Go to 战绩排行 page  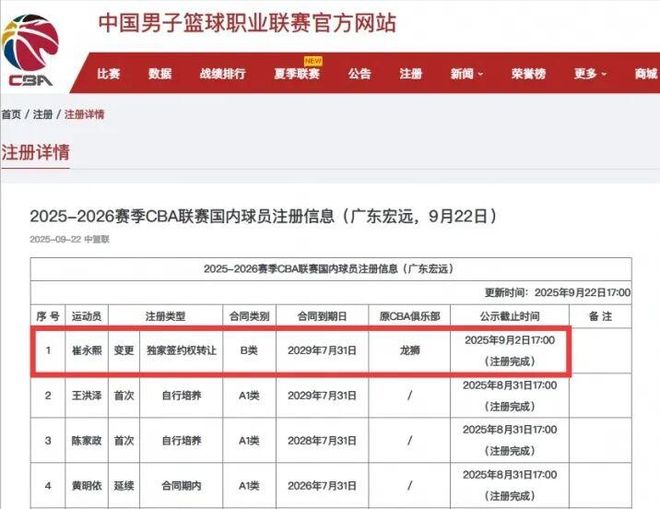click(223, 74)
